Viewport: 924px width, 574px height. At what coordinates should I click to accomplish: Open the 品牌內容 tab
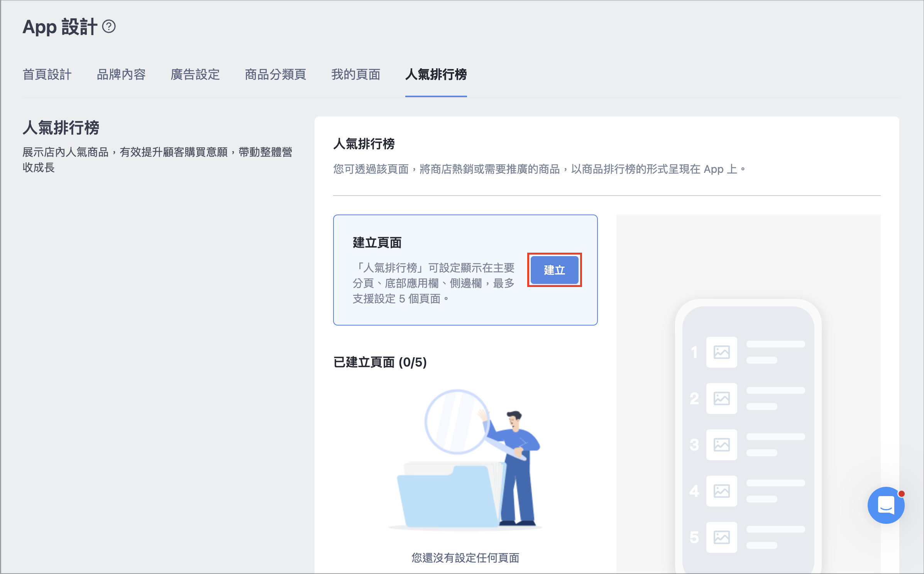pyautogui.click(x=121, y=74)
